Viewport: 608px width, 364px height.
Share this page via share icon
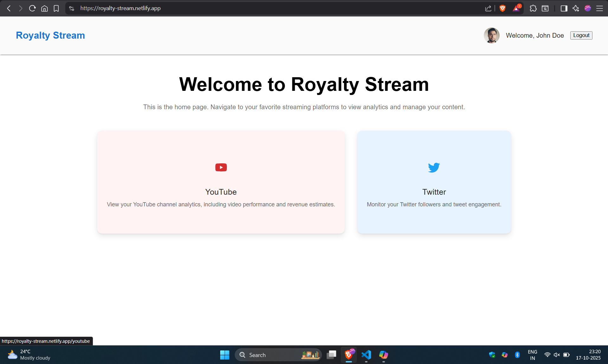[488, 9]
